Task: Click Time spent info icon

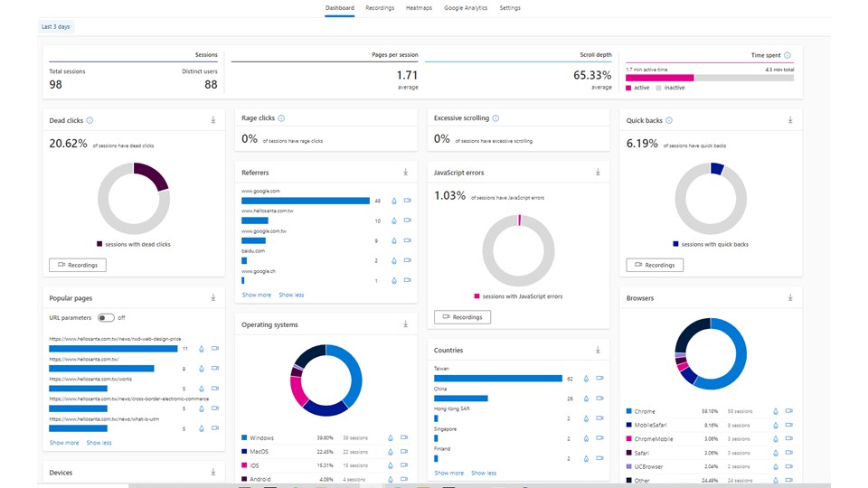Action: point(788,55)
